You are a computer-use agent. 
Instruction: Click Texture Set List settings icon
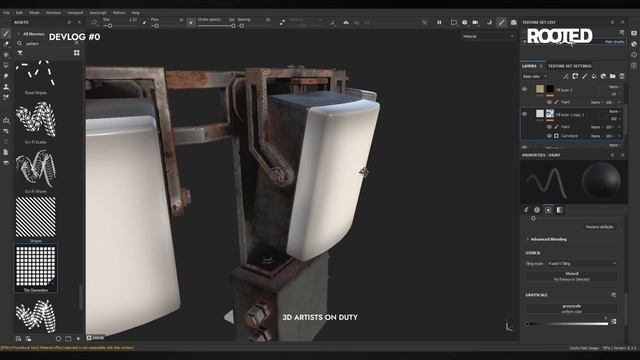[x=622, y=32]
